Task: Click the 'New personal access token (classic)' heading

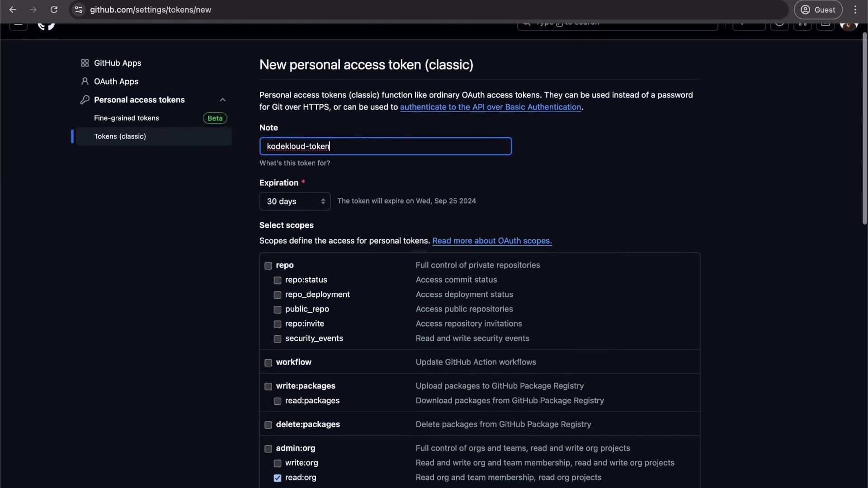Action: tap(366, 65)
